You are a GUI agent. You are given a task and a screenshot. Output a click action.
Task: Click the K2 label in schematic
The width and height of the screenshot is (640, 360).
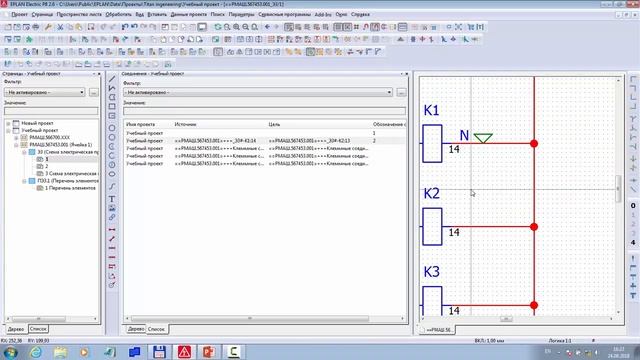pyautogui.click(x=431, y=193)
